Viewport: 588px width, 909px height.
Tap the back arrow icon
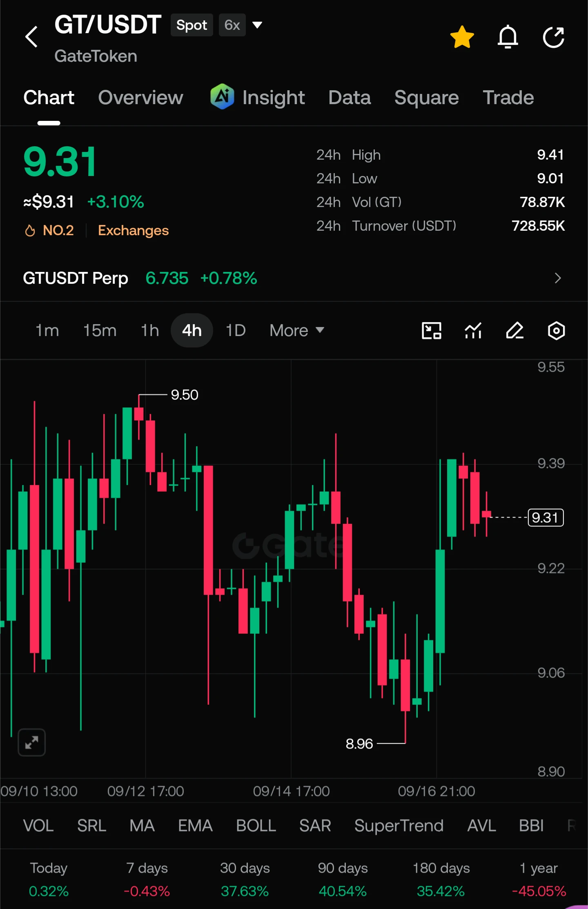(x=31, y=37)
